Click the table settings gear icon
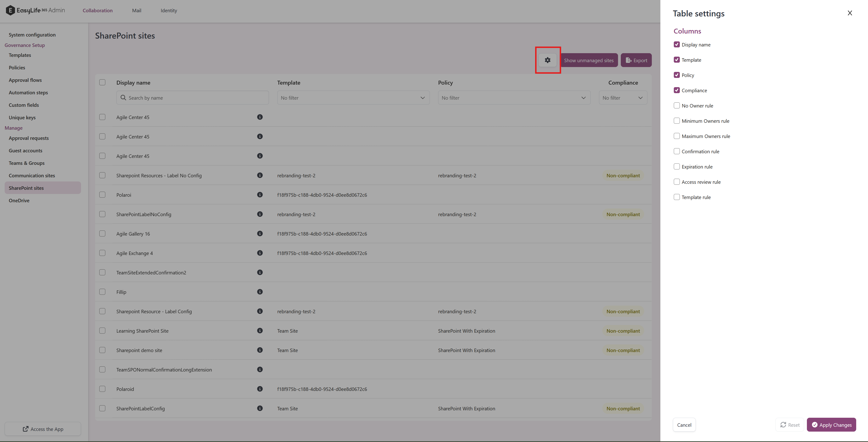Screen dimensions: 868x442 (x=547, y=60)
